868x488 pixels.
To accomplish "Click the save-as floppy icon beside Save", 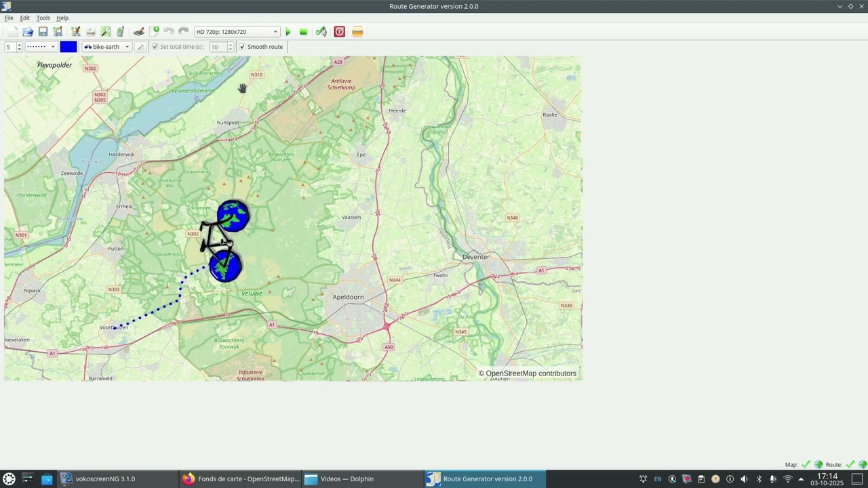I will pyautogui.click(x=58, y=32).
